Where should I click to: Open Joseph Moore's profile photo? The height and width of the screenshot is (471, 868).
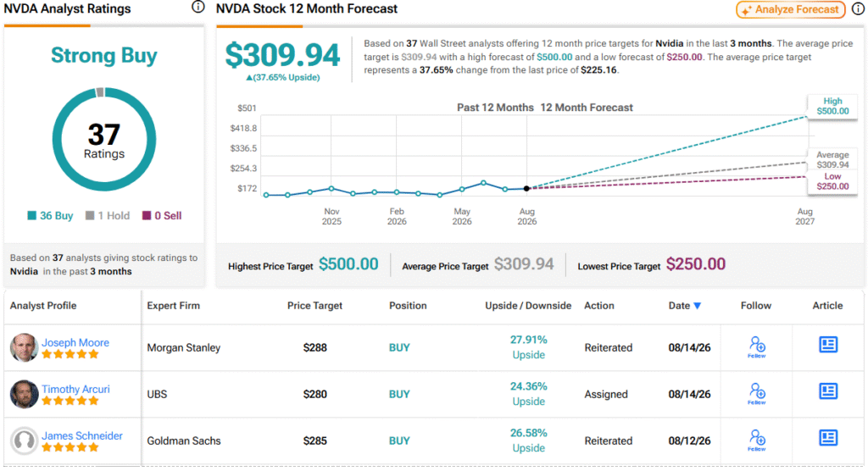click(x=25, y=347)
